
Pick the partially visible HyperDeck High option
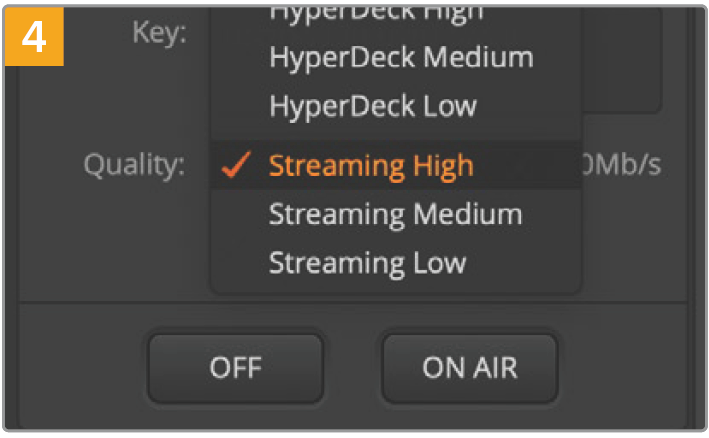click(x=375, y=12)
